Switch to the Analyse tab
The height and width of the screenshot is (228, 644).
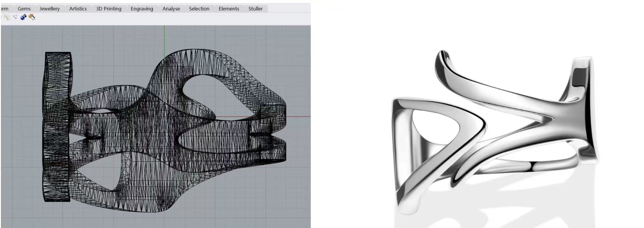click(171, 9)
